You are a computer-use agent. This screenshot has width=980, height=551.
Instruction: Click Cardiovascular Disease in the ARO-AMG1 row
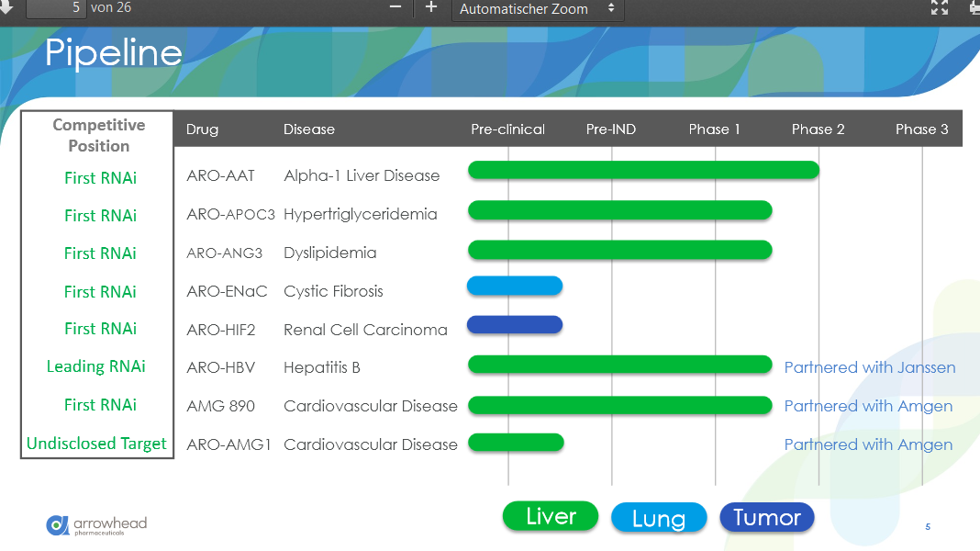tap(371, 444)
